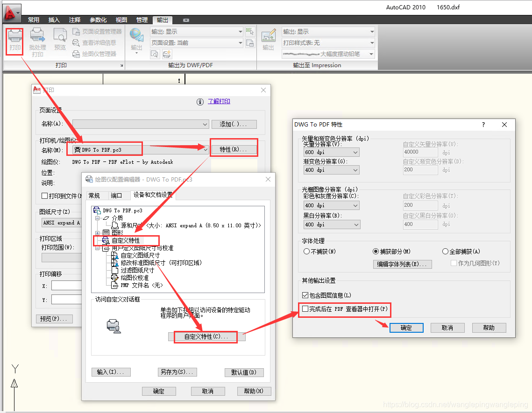Select 自定义特性 in the plotter tree
The image size is (532, 413).
pos(121,240)
